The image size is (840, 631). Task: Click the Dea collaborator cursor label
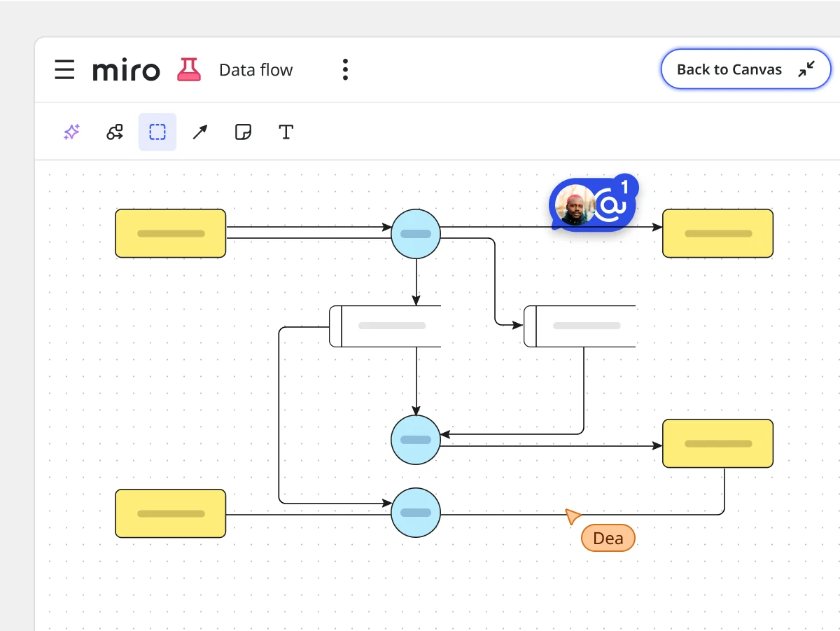(x=608, y=538)
